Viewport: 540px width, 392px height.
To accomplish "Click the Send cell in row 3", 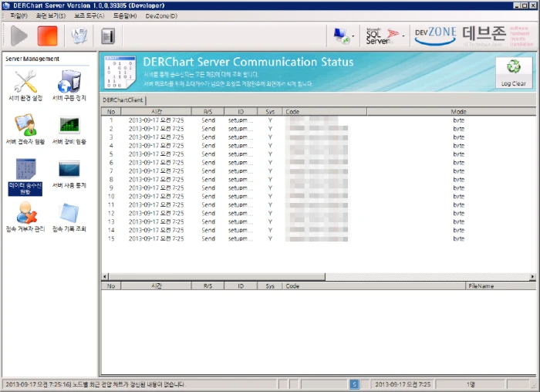I will pos(208,137).
